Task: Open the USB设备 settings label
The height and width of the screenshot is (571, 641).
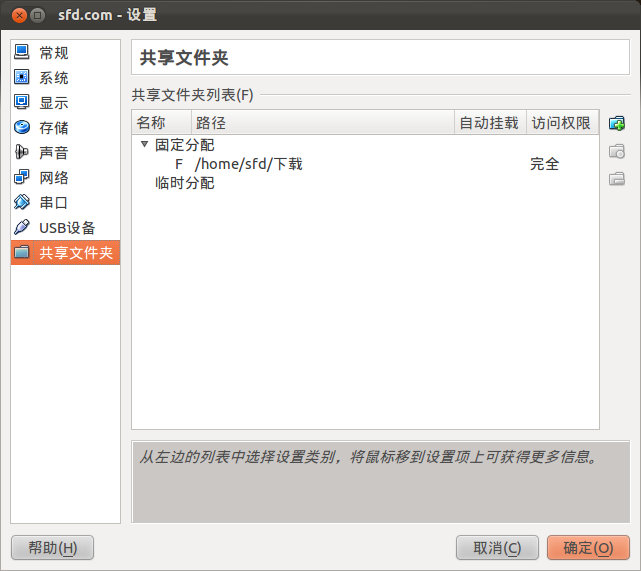Action: 67,228
